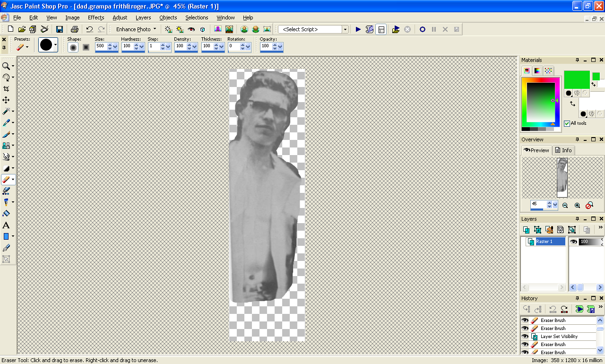Open the brush tip dropdown

pyautogui.click(x=55, y=45)
